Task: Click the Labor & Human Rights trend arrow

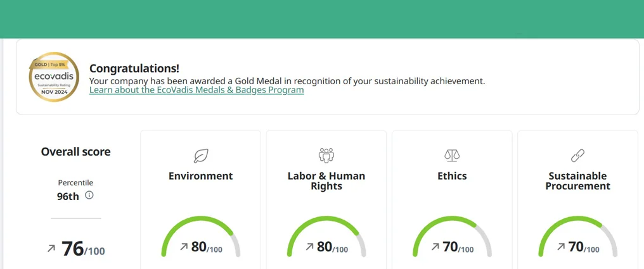Action: [309, 247]
